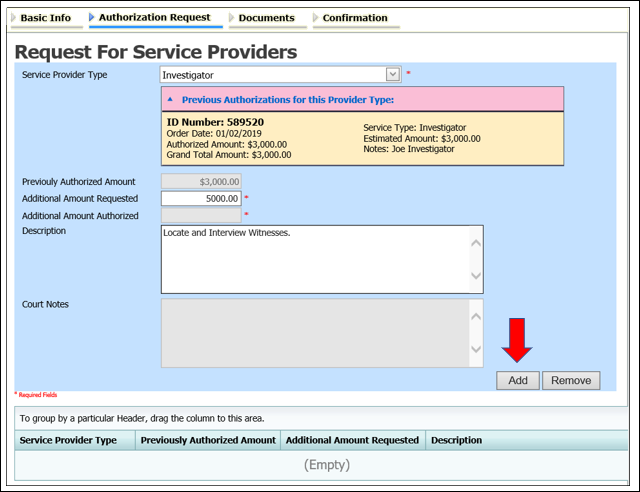Image resolution: width=640 pixels, height=492 pixels.
Task: Open the Confirmation tab
Action: (355, 18)
